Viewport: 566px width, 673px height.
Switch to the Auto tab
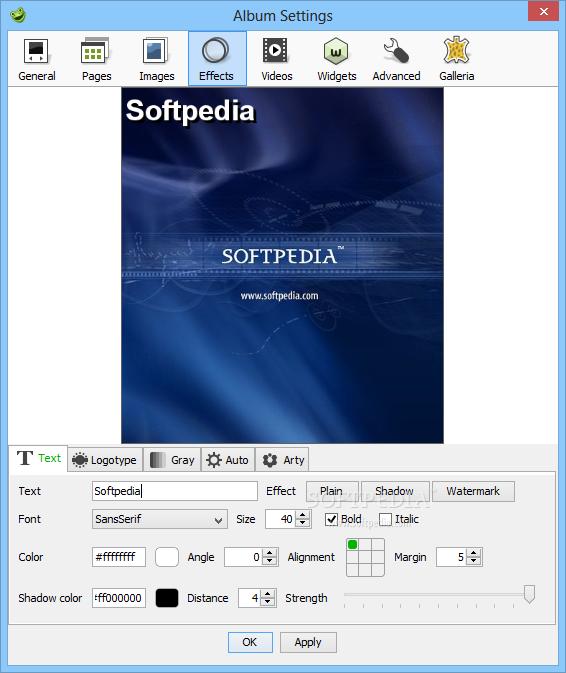click(228, 460)
